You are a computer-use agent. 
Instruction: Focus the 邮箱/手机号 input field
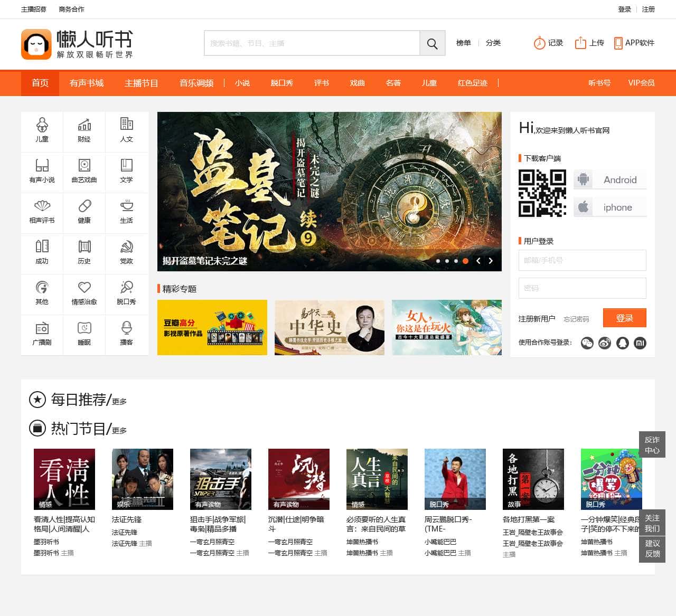[583, 260]
